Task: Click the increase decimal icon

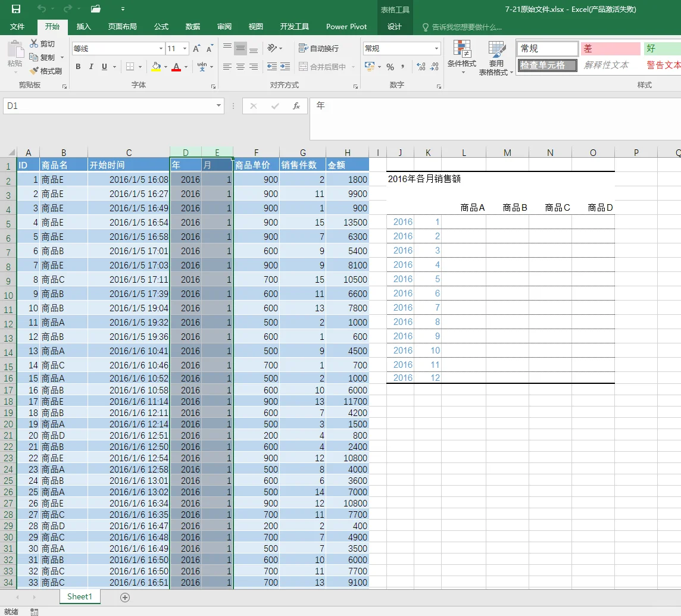Action: pyautogui.click(x=421, y=67)
